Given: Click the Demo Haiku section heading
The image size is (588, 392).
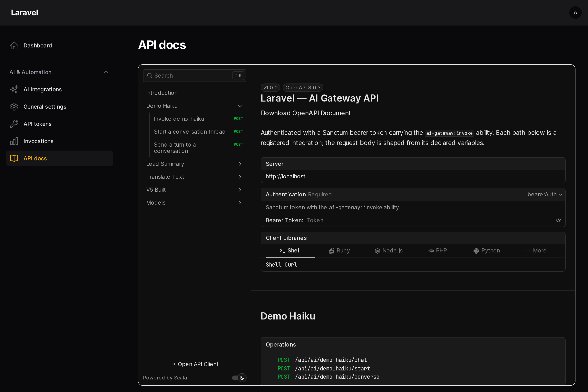Looking at the screenshot, I should click(288, 316).
